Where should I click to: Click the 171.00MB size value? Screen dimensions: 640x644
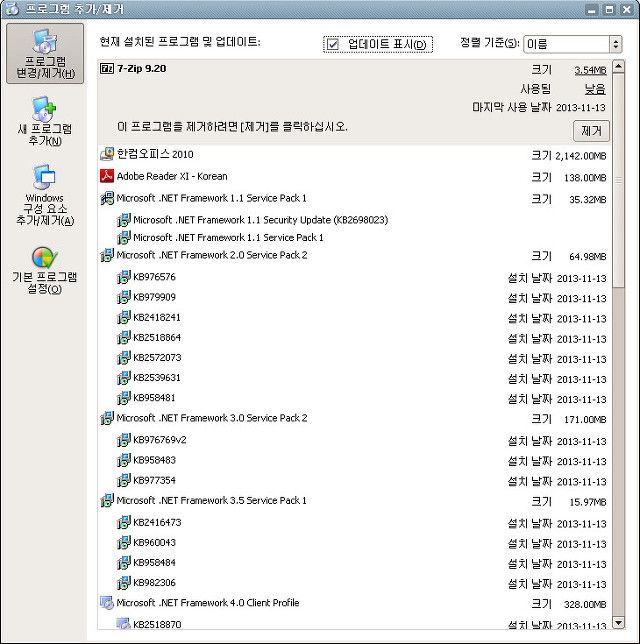coord(585,420)
